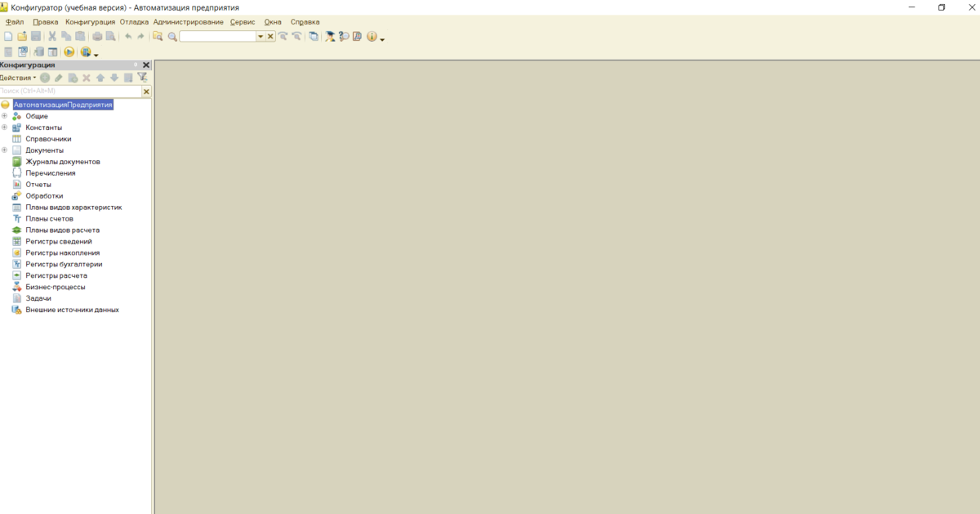Click the Find previous icon
Image resolution: width=980 pixels, height=514 pixels.
coord(296,36)
